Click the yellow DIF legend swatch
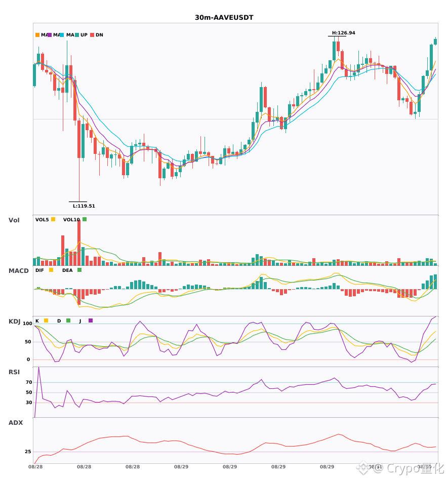The height and width of the screenshot is (481, 448). pos(51,270)
